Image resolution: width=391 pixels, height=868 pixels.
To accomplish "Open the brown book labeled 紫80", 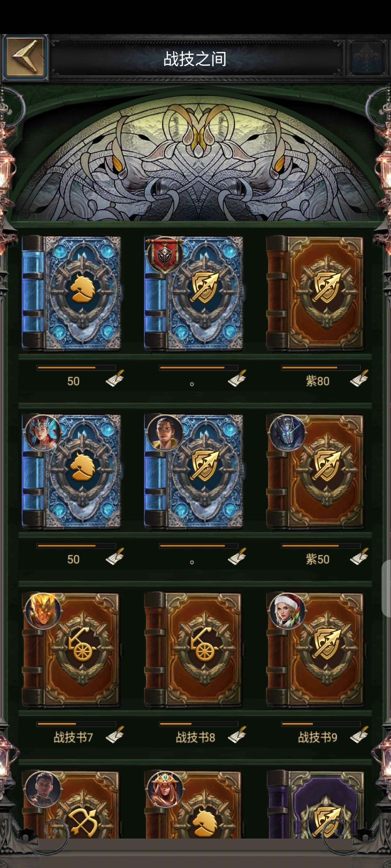I will [315, 293].
